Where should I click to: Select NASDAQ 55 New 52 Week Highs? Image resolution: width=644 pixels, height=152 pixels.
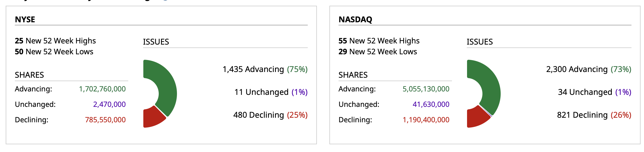[x=379, y=41]
